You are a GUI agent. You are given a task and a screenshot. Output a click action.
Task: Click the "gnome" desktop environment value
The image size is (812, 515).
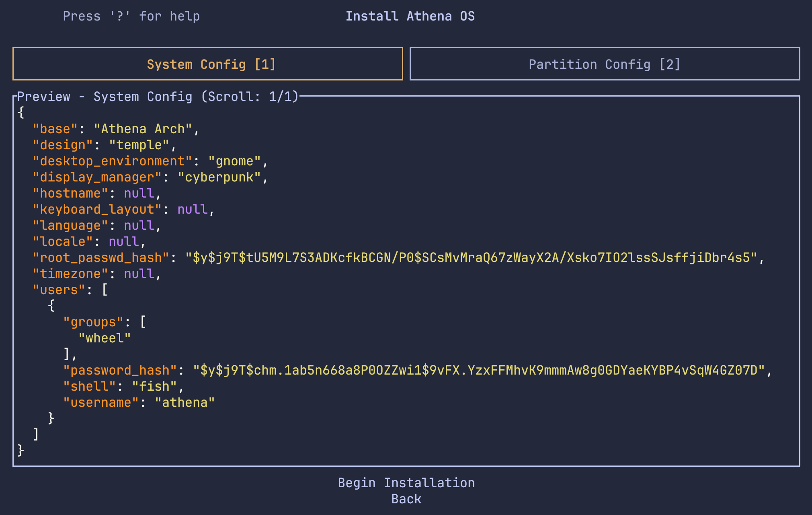point(234,161)
